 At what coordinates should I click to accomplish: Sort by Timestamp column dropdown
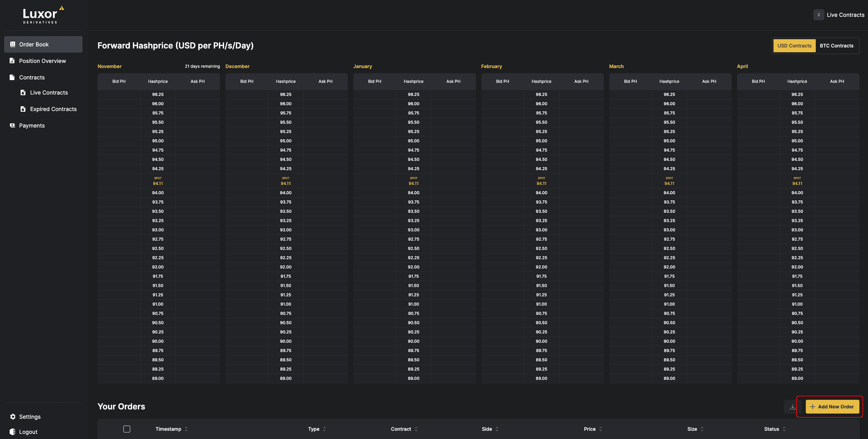click(186, 429)
